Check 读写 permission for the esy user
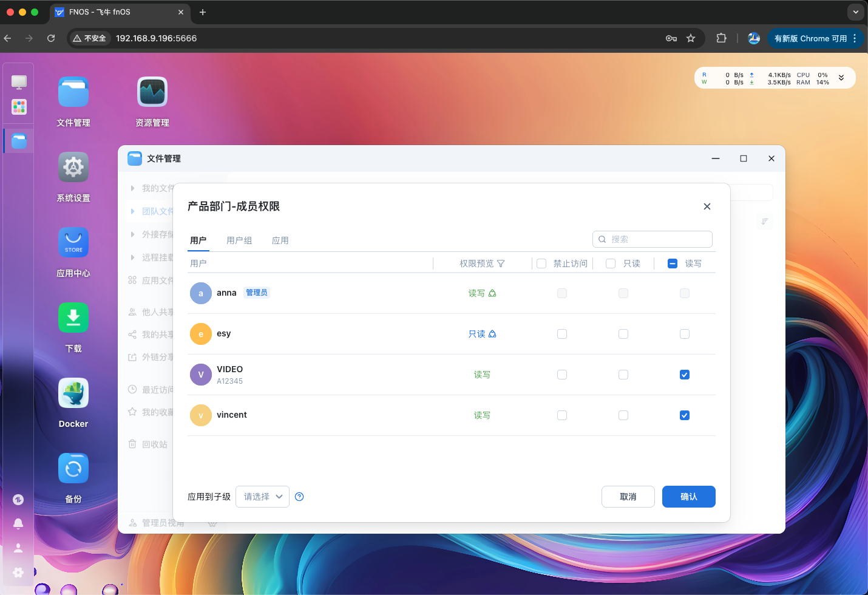This screenshot has width=868, height=595. point(684,333)
